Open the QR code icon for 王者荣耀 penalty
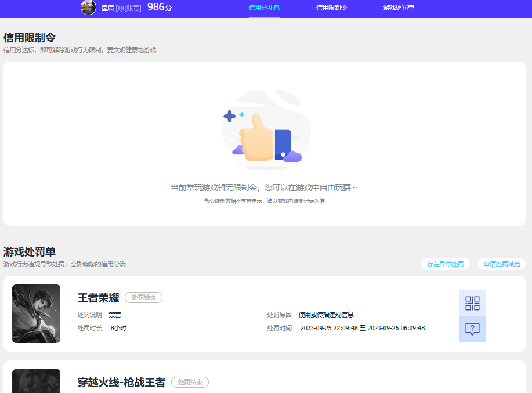The height and width of the screenshot is (393, 532). click(472, 303)
